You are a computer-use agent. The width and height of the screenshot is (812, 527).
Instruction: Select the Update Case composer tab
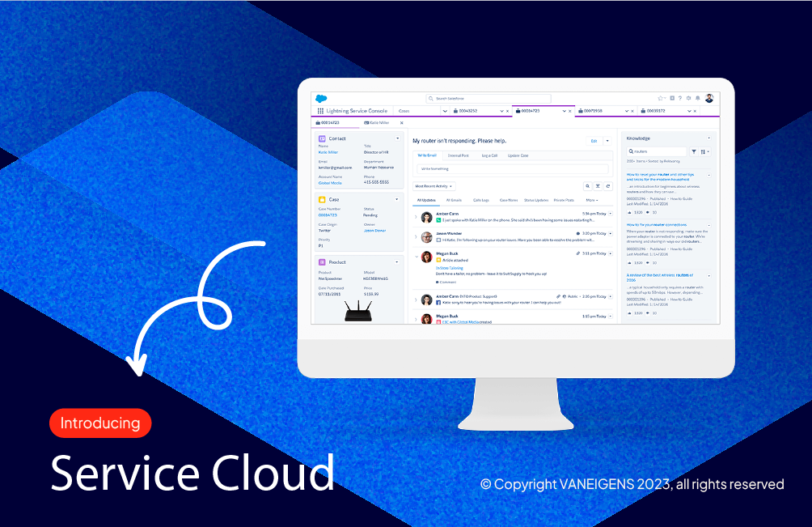point(518,155)
